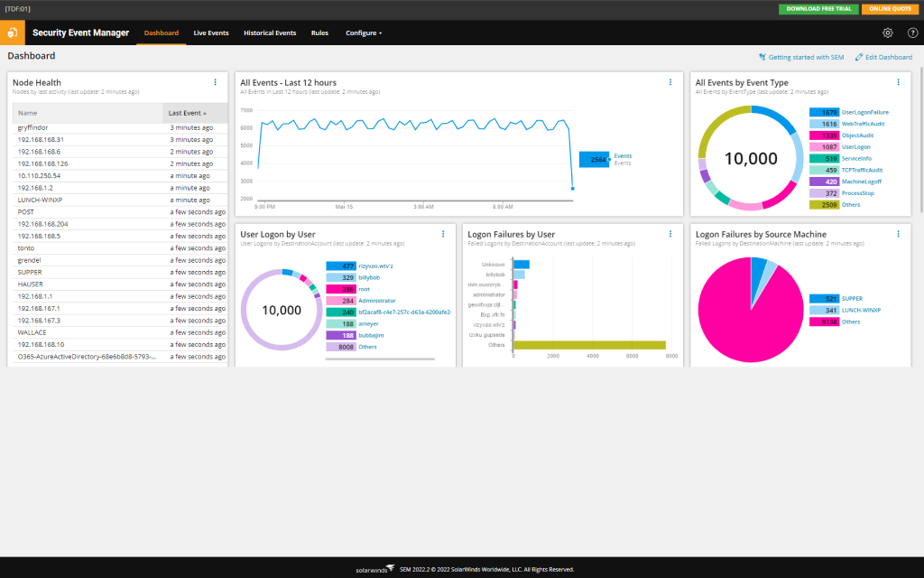Image resolution: width=924 pixels, height=578 pixels.
Task: Open the Historical Events tab
Action: coord(269,33)
